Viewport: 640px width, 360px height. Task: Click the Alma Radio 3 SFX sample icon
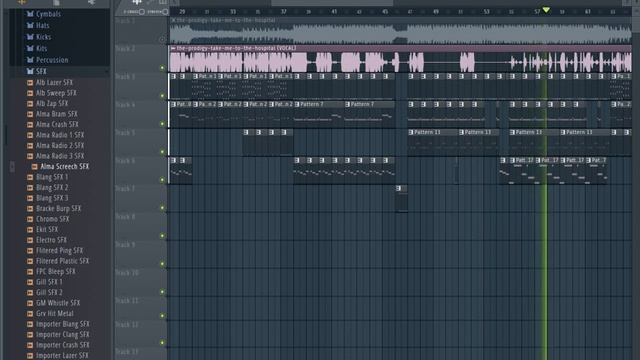tap(30, 156)
